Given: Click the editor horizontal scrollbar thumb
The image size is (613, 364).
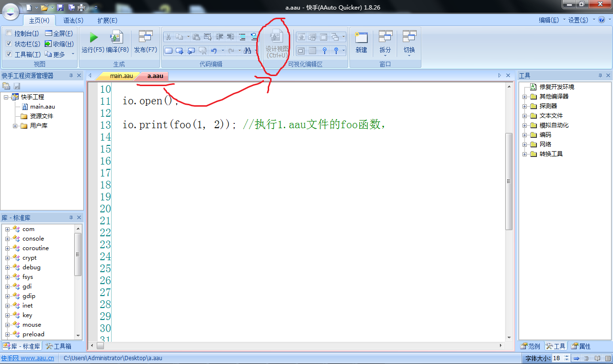Looking at the screenshot, I should (100, 345).
